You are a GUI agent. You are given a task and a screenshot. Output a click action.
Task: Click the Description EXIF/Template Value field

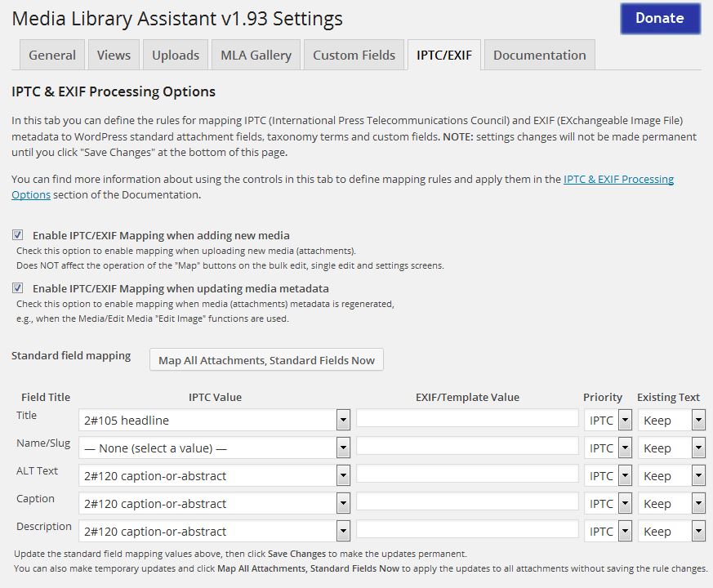click(x=467, y=529)
